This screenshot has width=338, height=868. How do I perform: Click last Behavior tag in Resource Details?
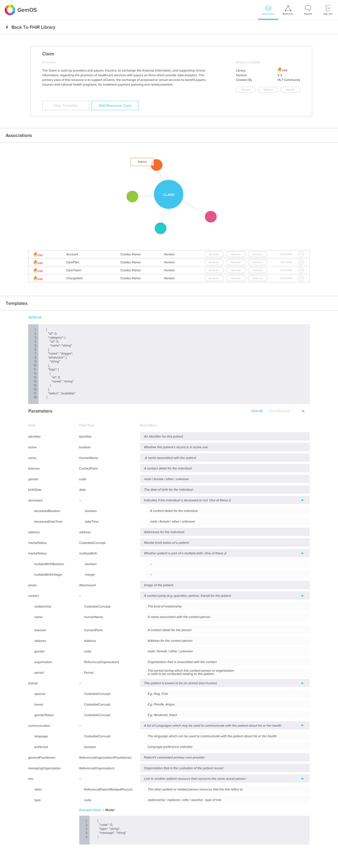click(290, 90)
